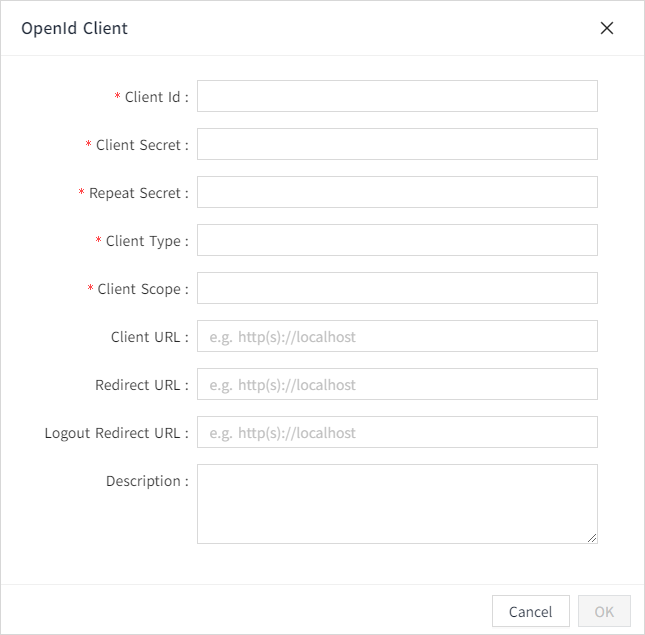Click the "Client Id" field label
Viewport: 645px width, 635px height.
point(152,97)
